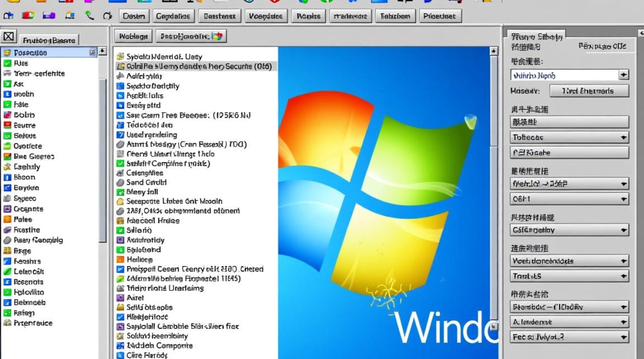Click the X box icon above left panel
This screenshot has height=359, width=644.
click(x=9, y=36)
